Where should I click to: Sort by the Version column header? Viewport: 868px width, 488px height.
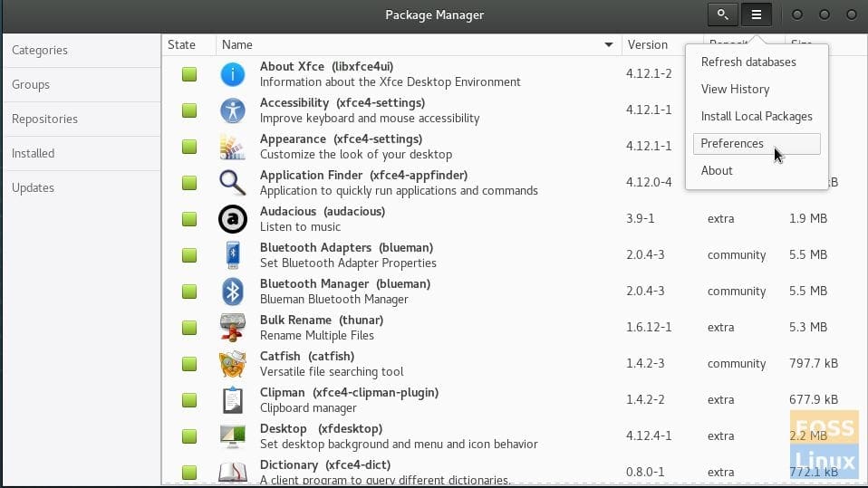click(x=662, y=45)
